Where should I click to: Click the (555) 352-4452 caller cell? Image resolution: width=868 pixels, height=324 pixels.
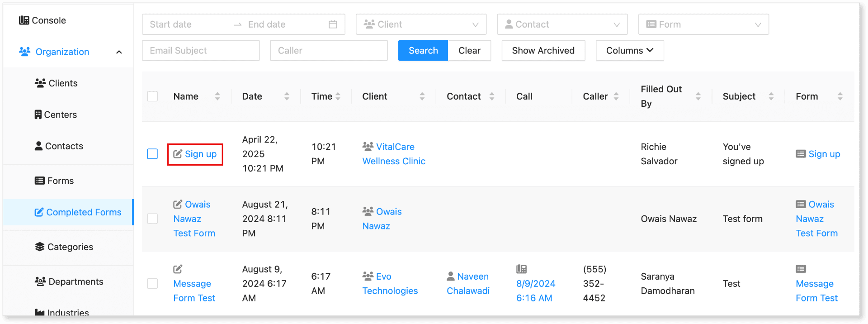click(x=594, y=284)
